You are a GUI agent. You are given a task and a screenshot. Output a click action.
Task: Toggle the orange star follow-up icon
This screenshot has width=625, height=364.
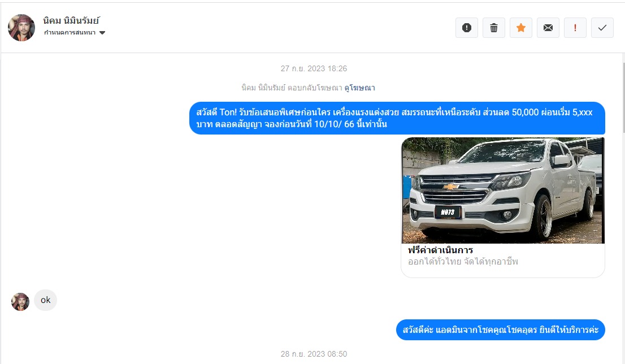(520, 28)
